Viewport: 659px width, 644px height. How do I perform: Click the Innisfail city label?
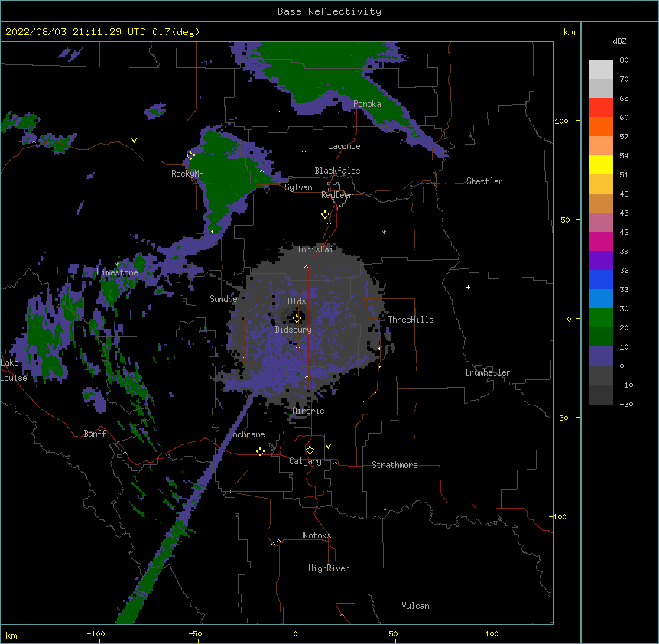(317, 249)
